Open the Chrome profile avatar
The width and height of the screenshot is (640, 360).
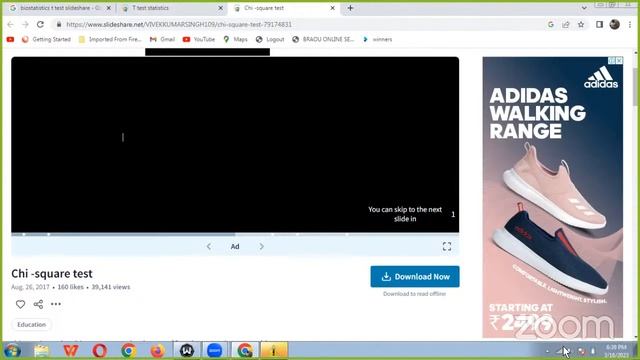click(615, 24)
